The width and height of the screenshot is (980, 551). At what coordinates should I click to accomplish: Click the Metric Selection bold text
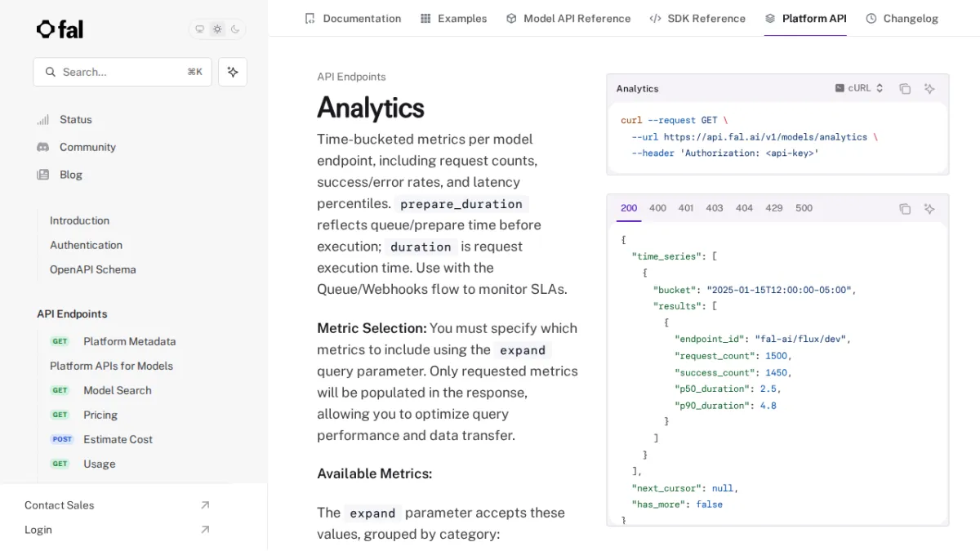click(x=372, y=328)
